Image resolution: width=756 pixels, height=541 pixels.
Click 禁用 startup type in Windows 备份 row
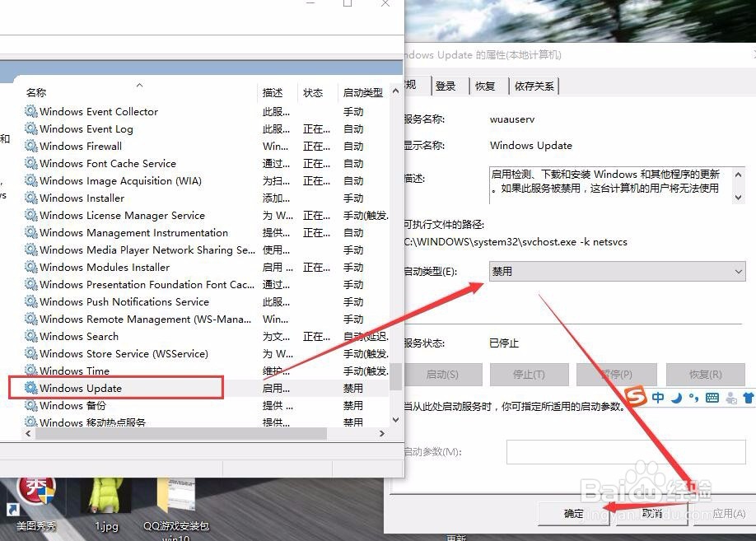(353, 405)
